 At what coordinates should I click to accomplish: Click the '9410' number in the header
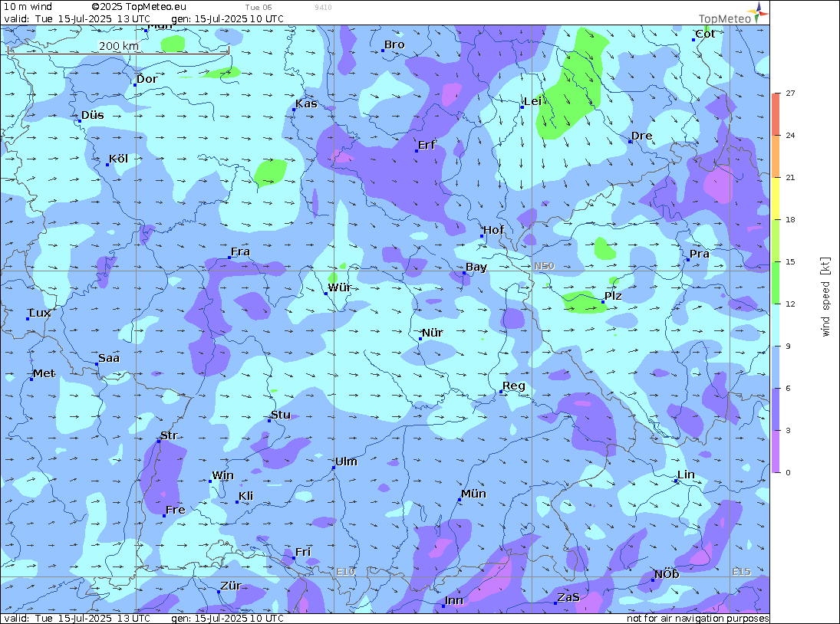[x=323, y=8]
